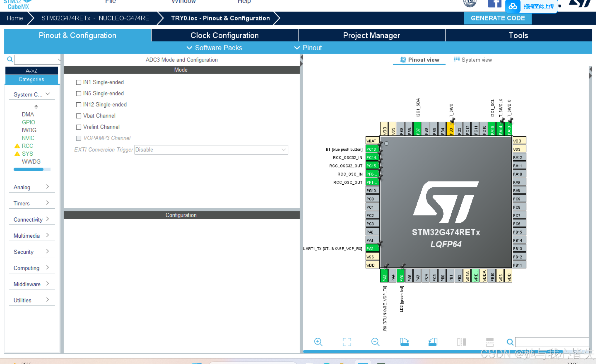This screenshot has width=596, height=364.
Task: Flip the chip view horizontally
Action: point(462,342)
